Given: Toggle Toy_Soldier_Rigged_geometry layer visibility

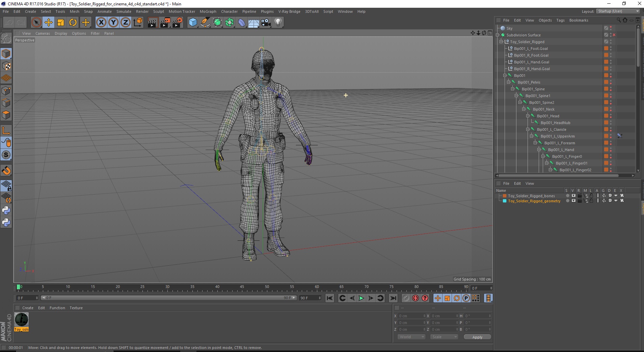Looking at the screenshot, I should pyautogui.click(x=573, y=201).
